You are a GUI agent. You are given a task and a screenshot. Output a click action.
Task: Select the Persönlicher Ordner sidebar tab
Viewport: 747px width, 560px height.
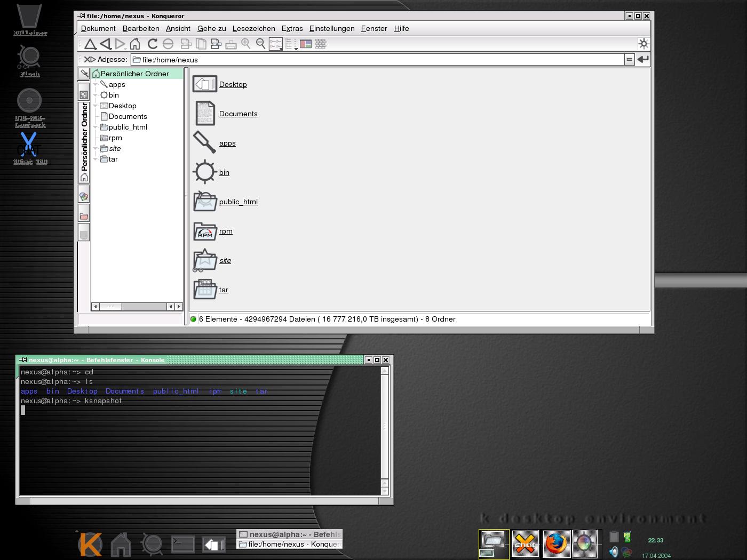pos(84,142)
